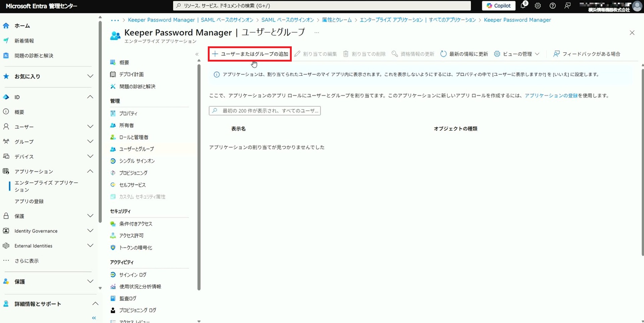This screenshot has width=644, height=323.
Task: Collapse the アプリケーション section in sidebar
Action: pos(90,171)
